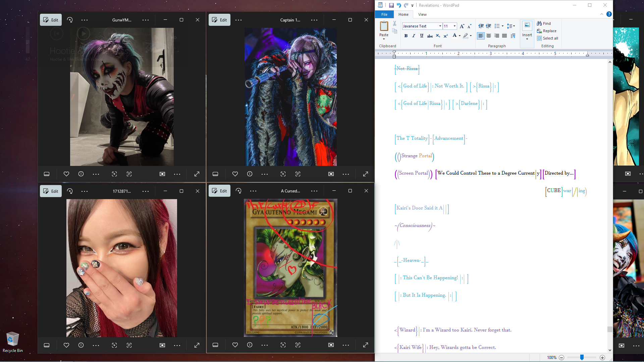The width and height of the screenshot is (644, 362).
Task: Show file info for the GunwYM photo
Action: pyautogui.click(x=81, y=174)
